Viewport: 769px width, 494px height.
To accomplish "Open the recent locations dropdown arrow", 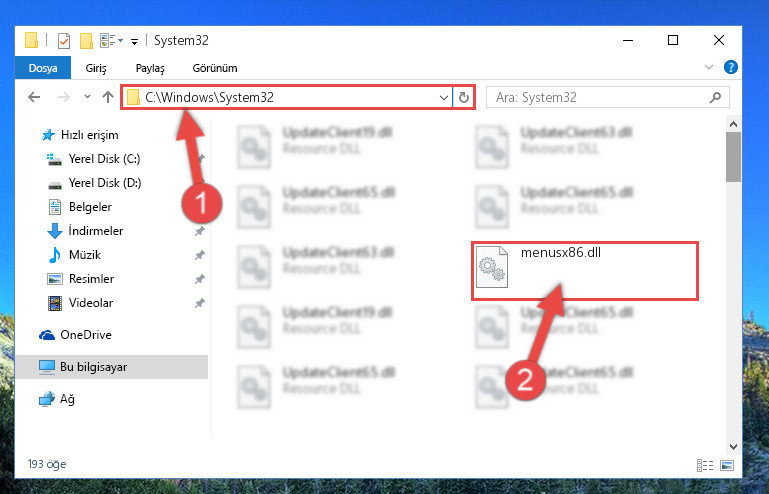I will (87, 97).
